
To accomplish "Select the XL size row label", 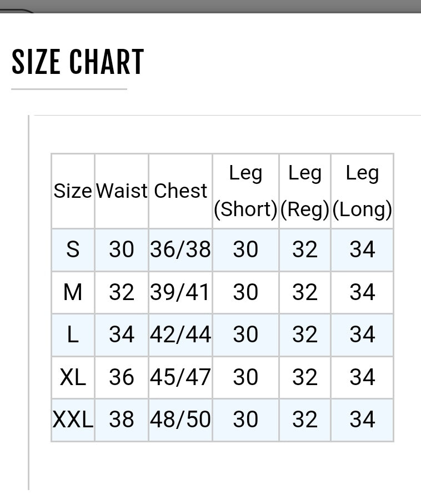I will point(73,377).
